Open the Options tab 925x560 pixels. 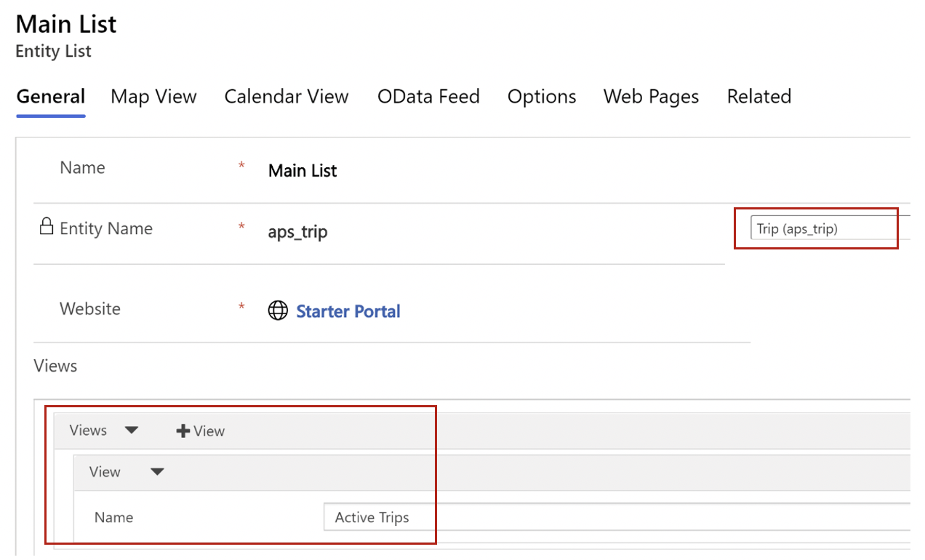point(542,97)
